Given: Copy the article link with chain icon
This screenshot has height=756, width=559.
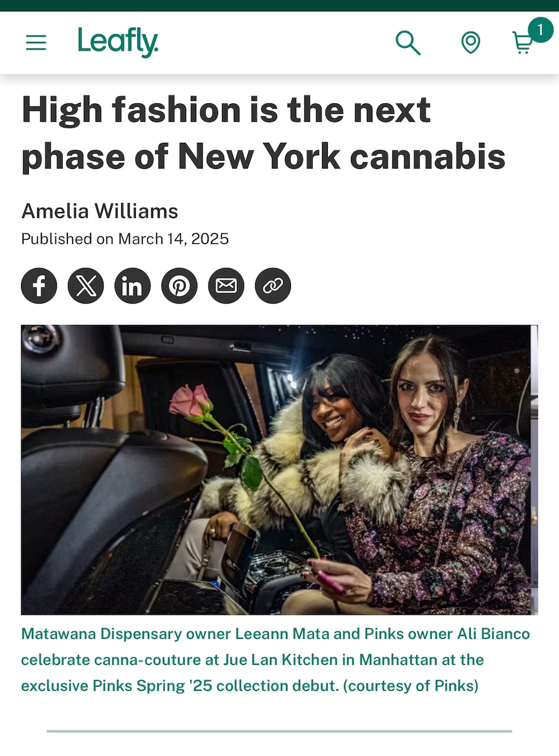Looking at the screenshot, I should (x=273, y=286).
